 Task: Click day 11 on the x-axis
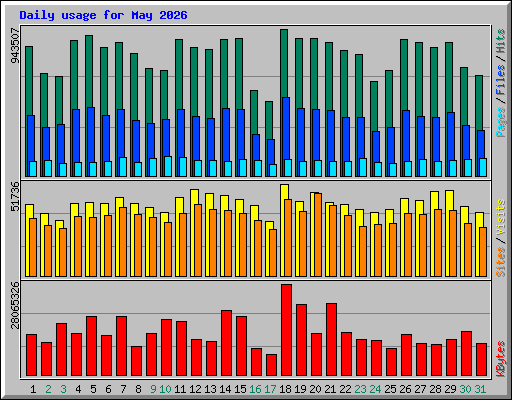[x=180, y=389]
